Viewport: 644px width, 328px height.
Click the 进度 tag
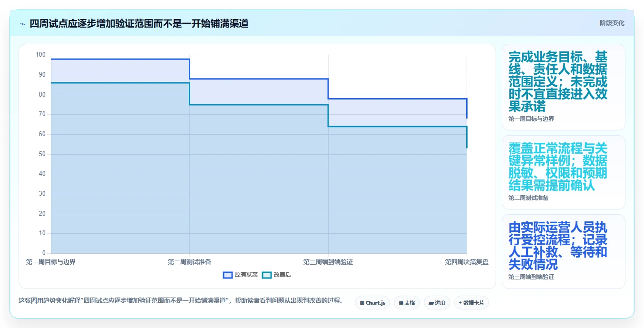click(437, 303)
